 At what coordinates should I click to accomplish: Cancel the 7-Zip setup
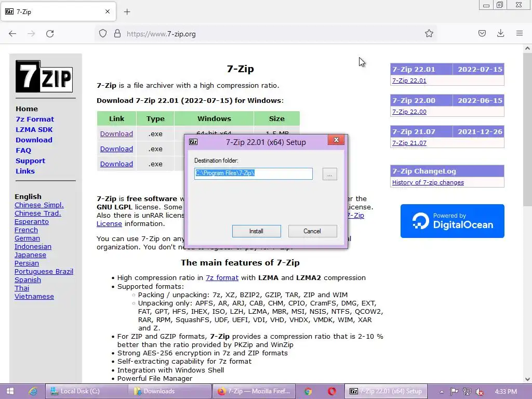point(312,231)
